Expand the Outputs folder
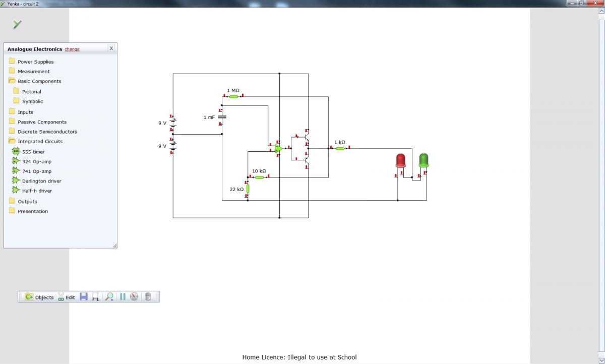Screen dimensions: 605x364 click(x=23, y=201)
